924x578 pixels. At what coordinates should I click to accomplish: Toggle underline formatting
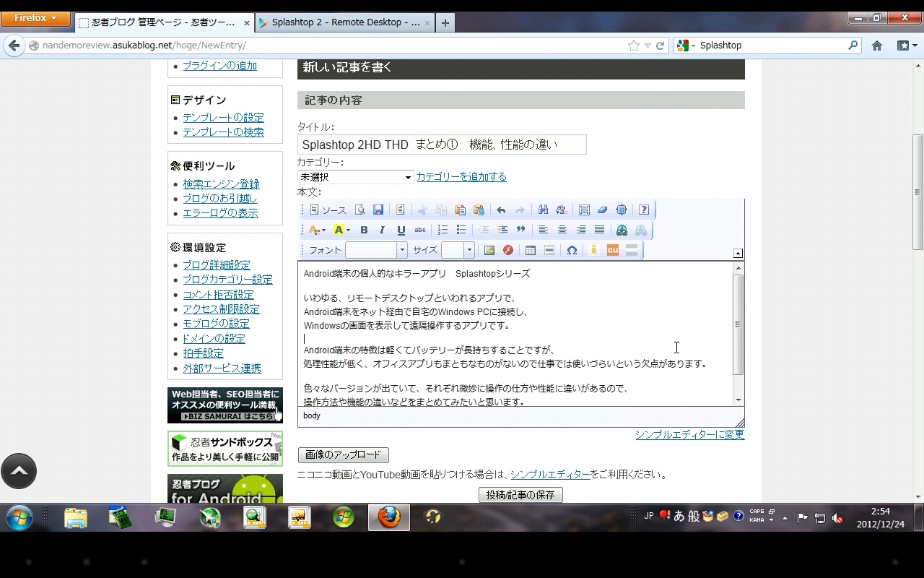[x=401, y=230]
